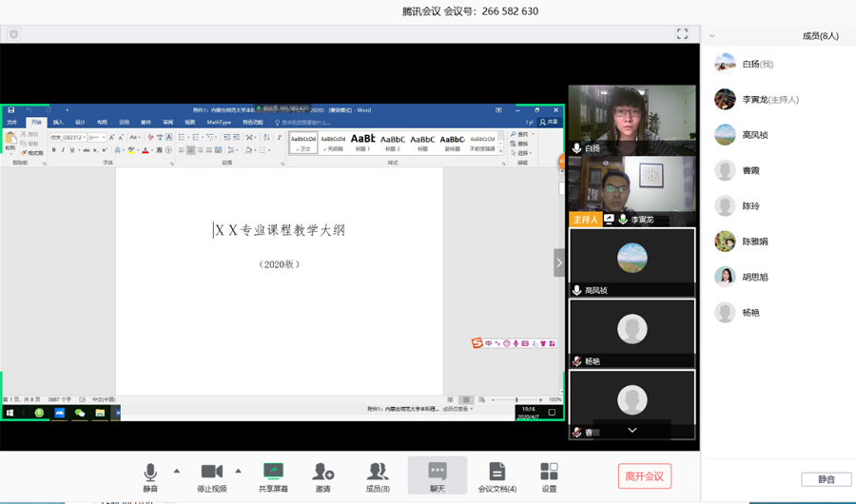Open the 成员(8) members icon
This screenshot has height=504, width=856.
378,476
